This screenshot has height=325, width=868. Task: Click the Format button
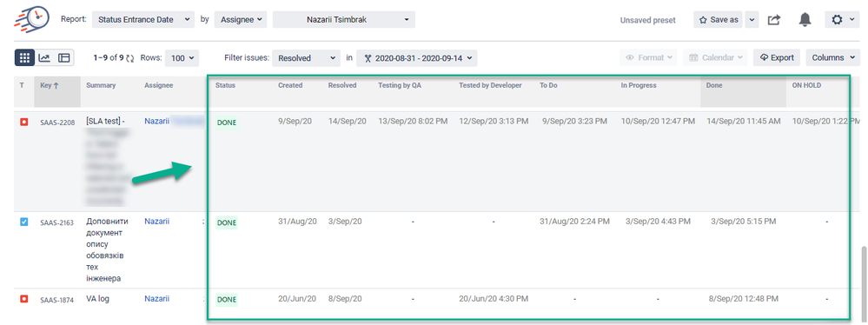click(x=648, y=57)
